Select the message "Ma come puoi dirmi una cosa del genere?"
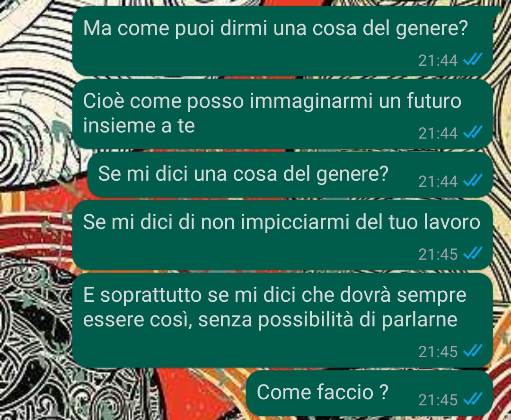Image resolution: width=511 pixels, height=420 pixels. (x=282, y=41)
